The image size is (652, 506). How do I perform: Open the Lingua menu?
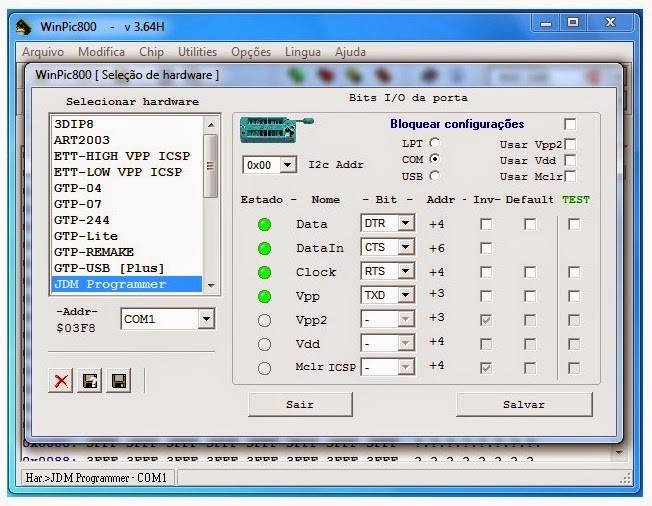point(303,52)
